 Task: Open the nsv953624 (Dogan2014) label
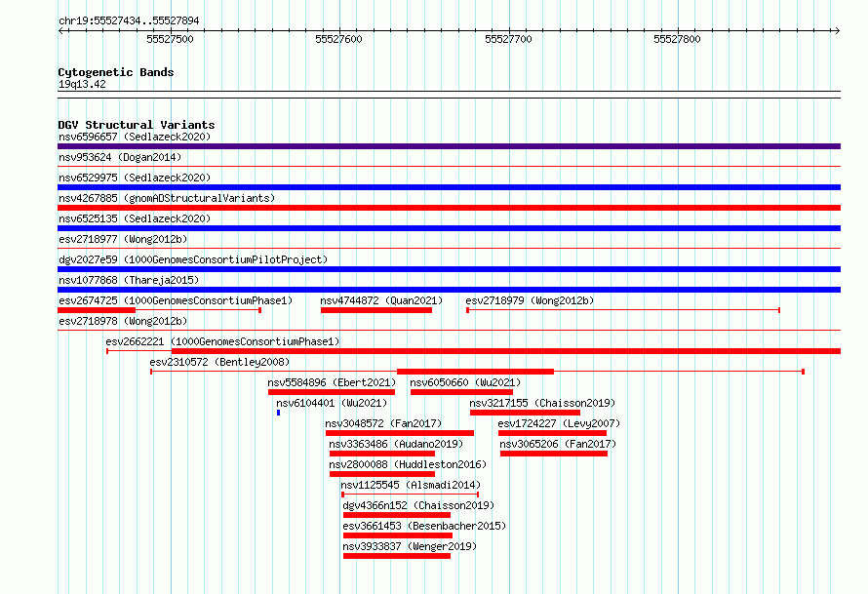(x=120, y=157)
